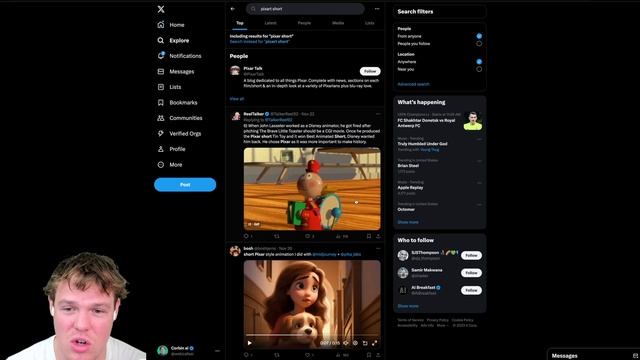Switch to the Latest tab
This screenshot has height=360, width=640.
(270, 23)
